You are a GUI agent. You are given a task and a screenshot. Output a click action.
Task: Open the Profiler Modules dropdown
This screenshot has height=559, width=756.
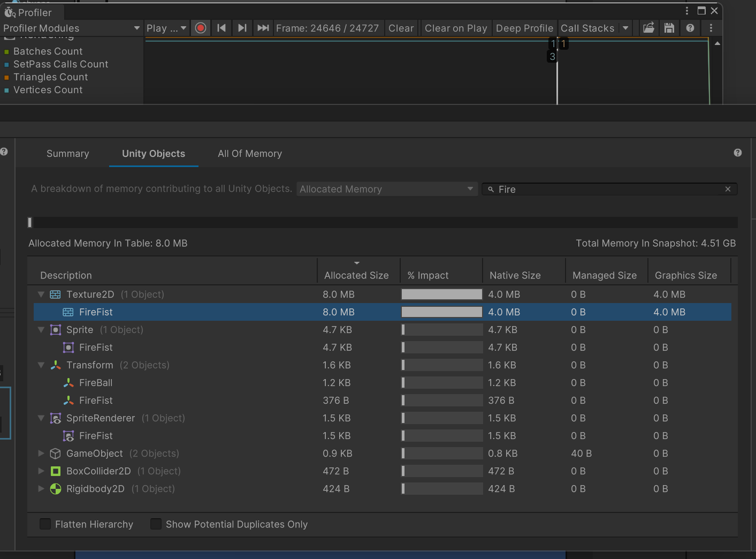point(71,28)
